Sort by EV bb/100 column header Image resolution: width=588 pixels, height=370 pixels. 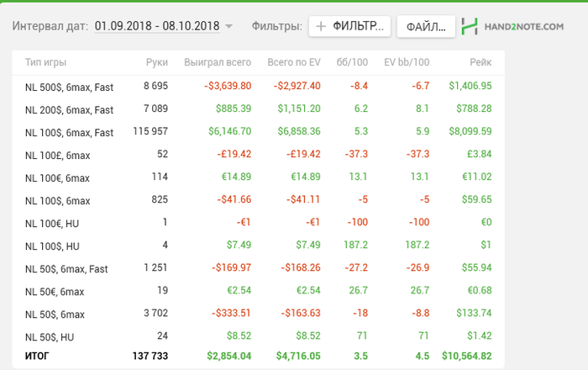click(x=407, y=62)
